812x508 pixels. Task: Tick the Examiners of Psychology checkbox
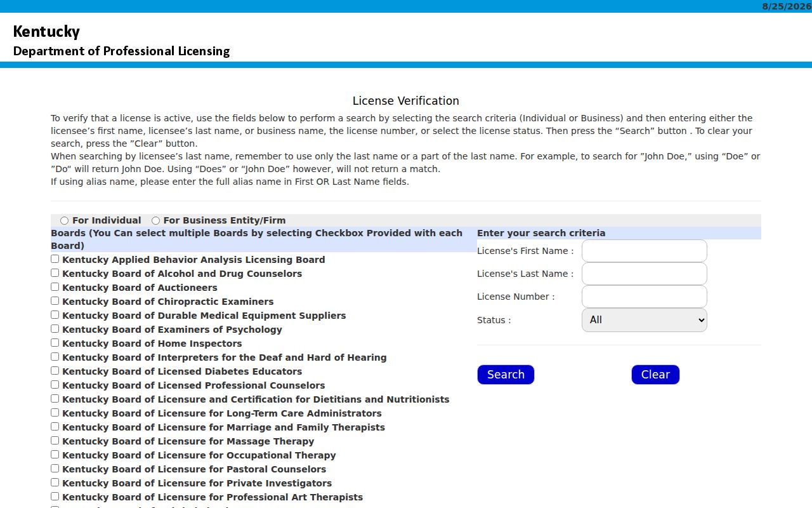pos(55,329)
